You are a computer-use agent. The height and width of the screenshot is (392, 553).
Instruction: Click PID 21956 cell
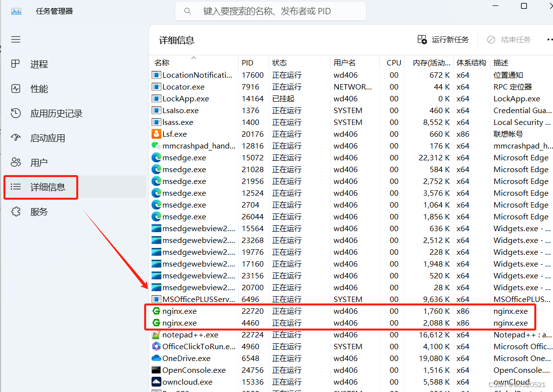252,181
